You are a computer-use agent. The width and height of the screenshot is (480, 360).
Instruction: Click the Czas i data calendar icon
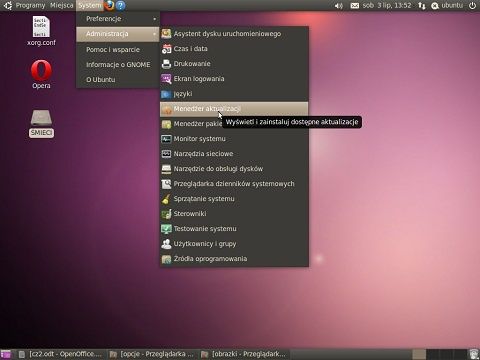click(x=166, y=49)
